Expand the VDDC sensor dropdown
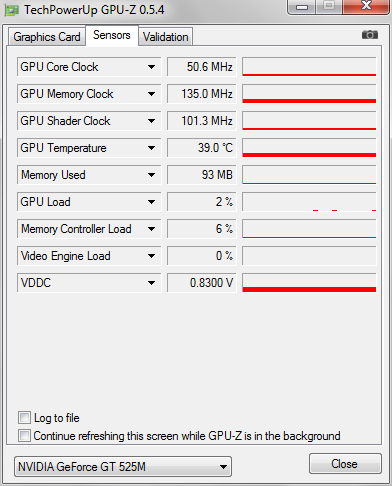This screenshot has height=486, width=392. tap(151, 283)
